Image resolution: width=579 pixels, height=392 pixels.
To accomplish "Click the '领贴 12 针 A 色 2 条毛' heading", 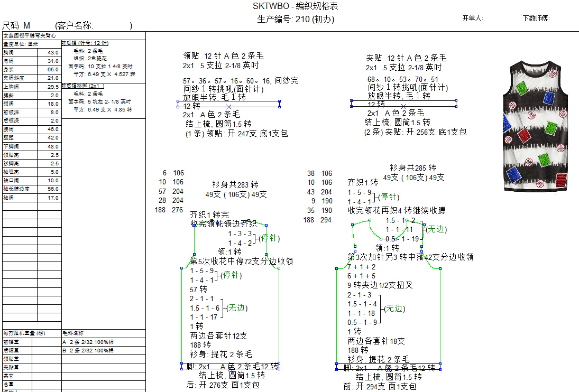I will [223, 55].
